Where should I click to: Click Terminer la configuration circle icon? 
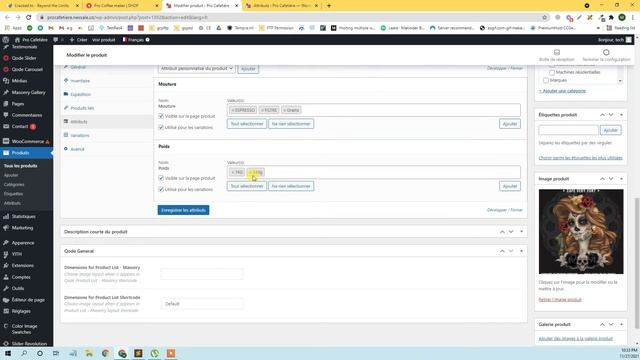click(606, 52)
